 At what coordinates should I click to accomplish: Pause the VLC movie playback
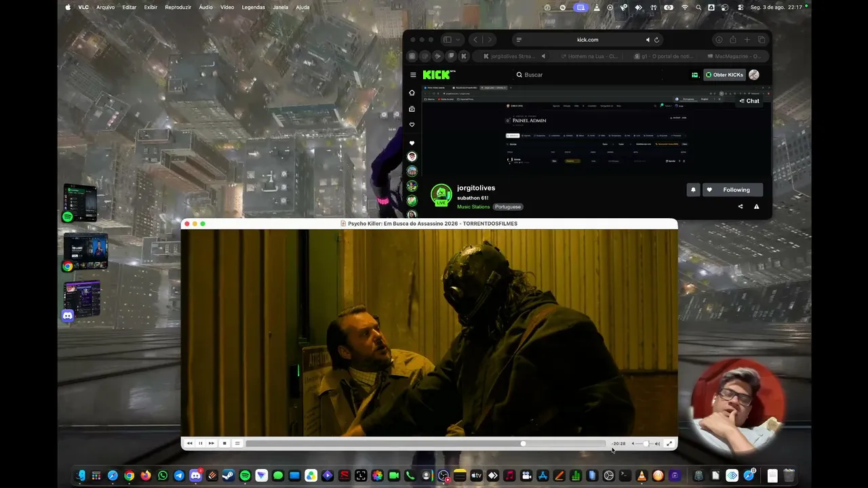[200, 443]
